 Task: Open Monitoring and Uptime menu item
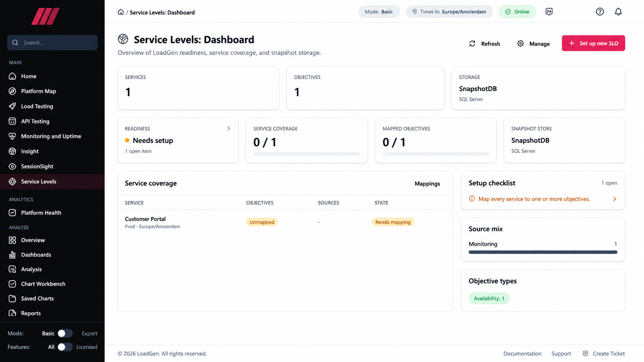(52, 136)
